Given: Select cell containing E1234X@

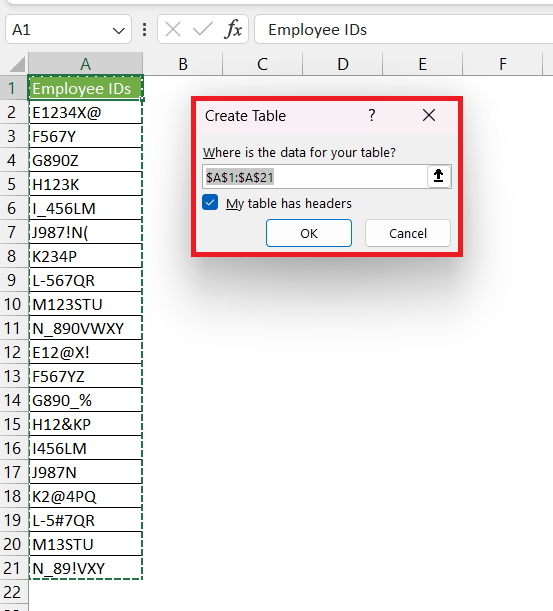Looking at the screenshot, I should [85, 113].
